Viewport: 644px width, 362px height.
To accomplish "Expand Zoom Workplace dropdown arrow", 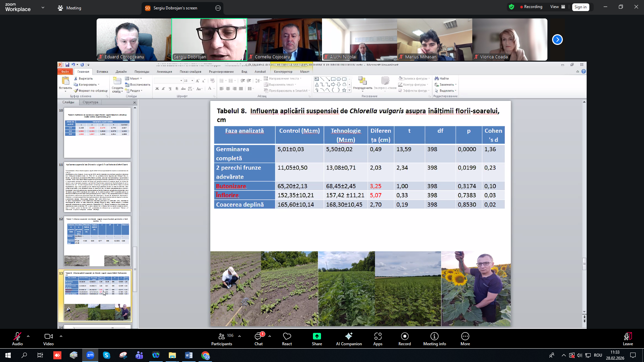I will (x=43, y=7).
